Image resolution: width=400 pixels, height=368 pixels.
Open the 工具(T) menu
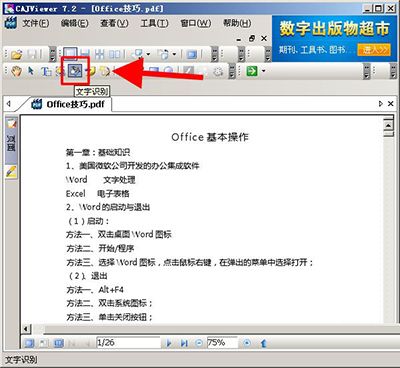pyautogui.click(x=154, y=23)
